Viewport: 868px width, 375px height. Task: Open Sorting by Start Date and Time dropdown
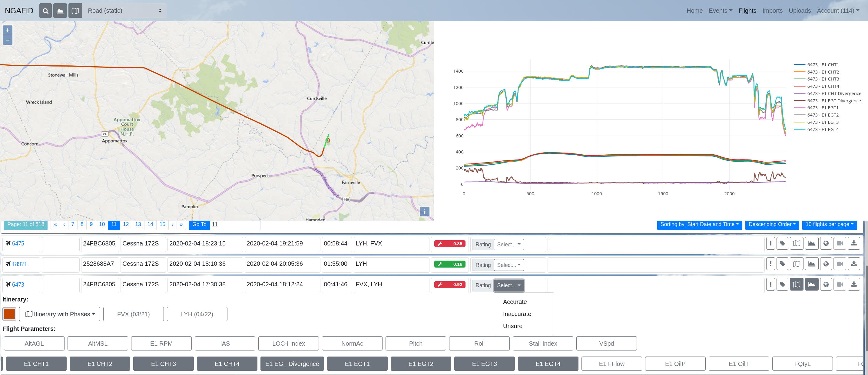(x=700, y=225)
